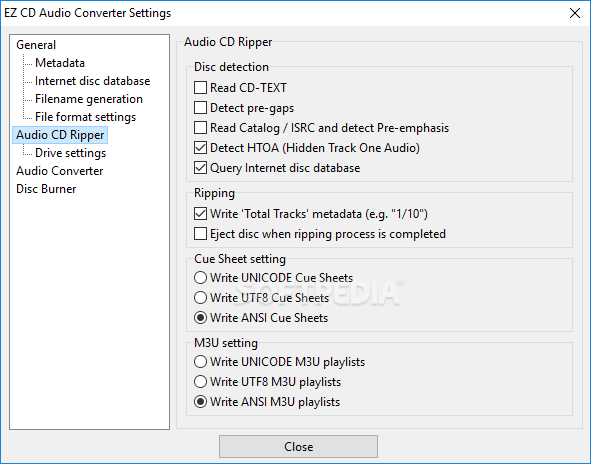Open Filename generation settings
Viewport: 591px width, 464px height.
(x=89, y=99)
